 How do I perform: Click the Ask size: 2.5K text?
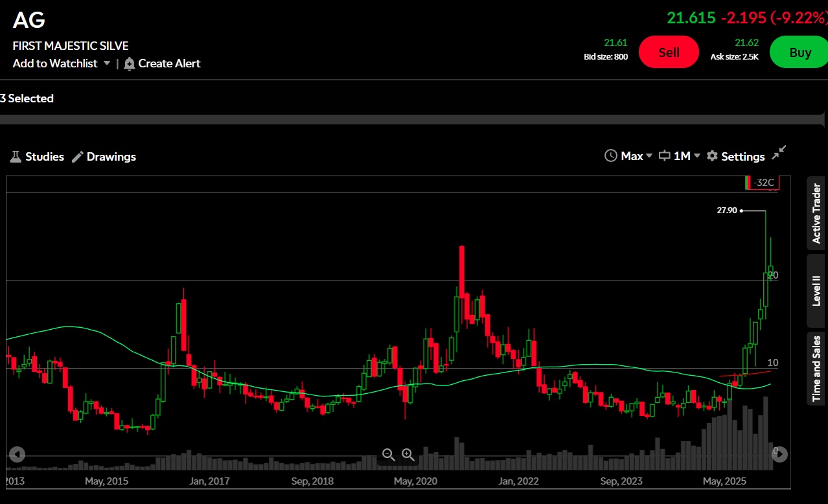click(x=734, y=56)
